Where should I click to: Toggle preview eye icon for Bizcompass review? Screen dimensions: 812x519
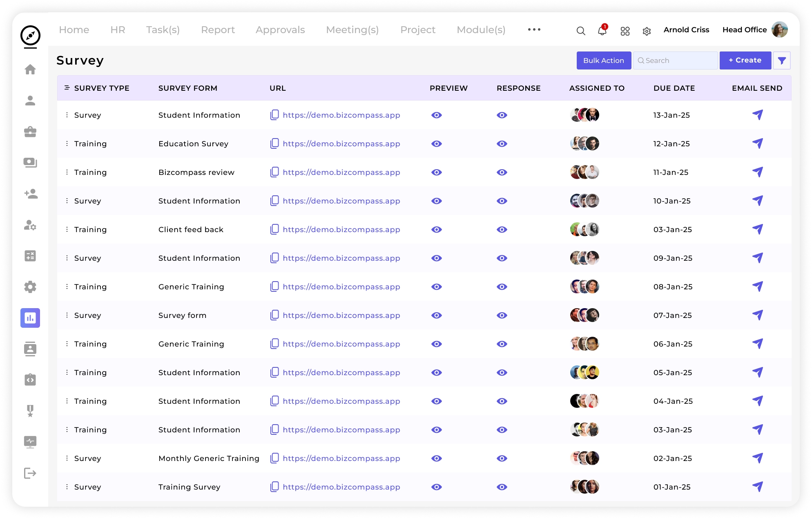pyautogui.click(x=437, y=172)
